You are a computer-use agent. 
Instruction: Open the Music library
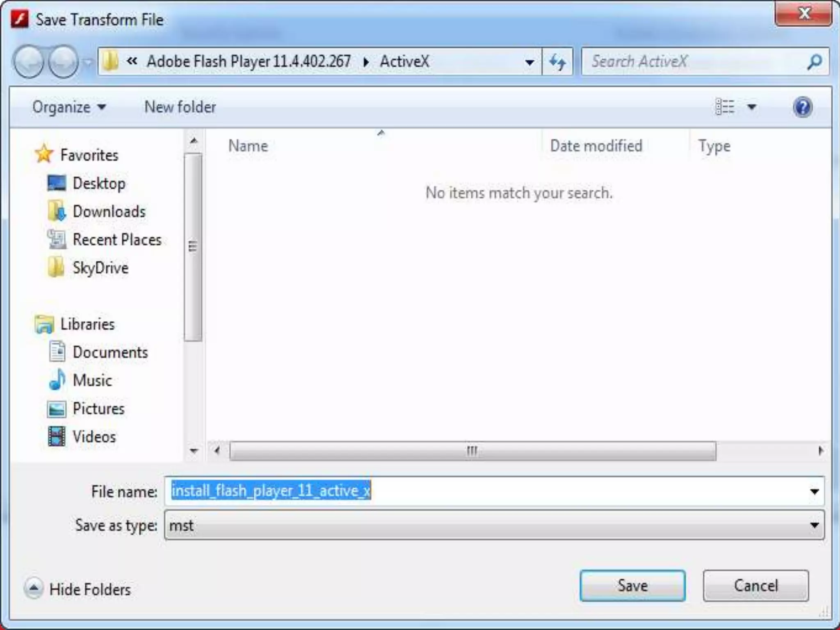(92, 380)
